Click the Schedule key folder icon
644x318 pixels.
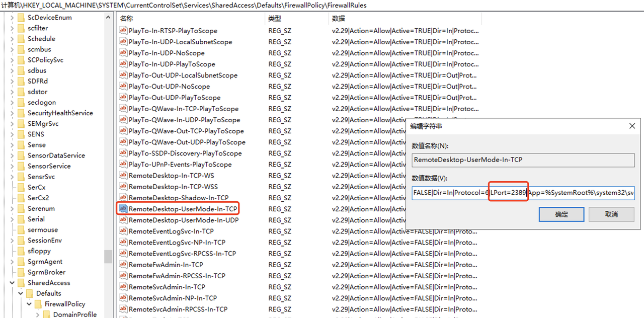coord(21,39)
